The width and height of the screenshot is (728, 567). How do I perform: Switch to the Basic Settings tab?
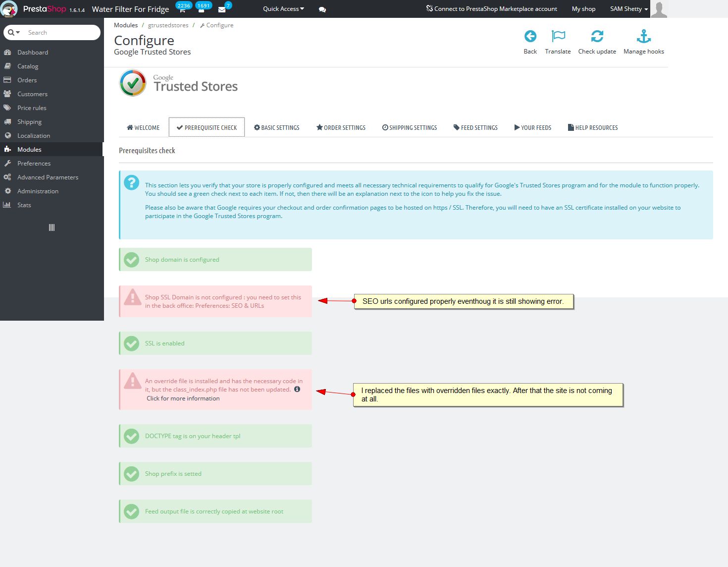[x=276, y=128]
